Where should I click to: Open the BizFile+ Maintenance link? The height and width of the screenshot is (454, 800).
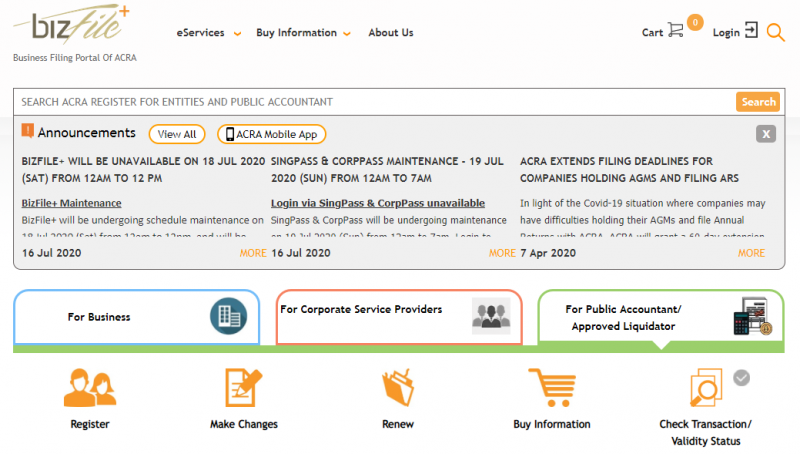coord(71,203)
